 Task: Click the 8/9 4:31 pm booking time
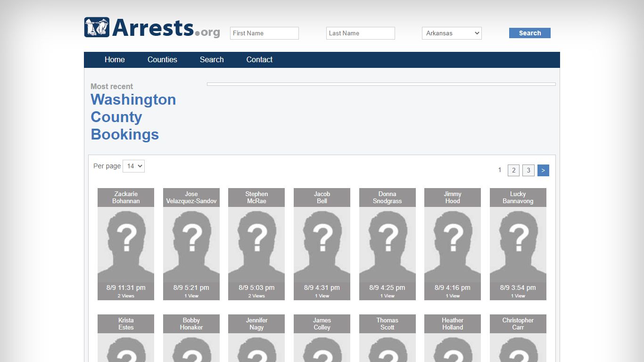click(322, 288)
